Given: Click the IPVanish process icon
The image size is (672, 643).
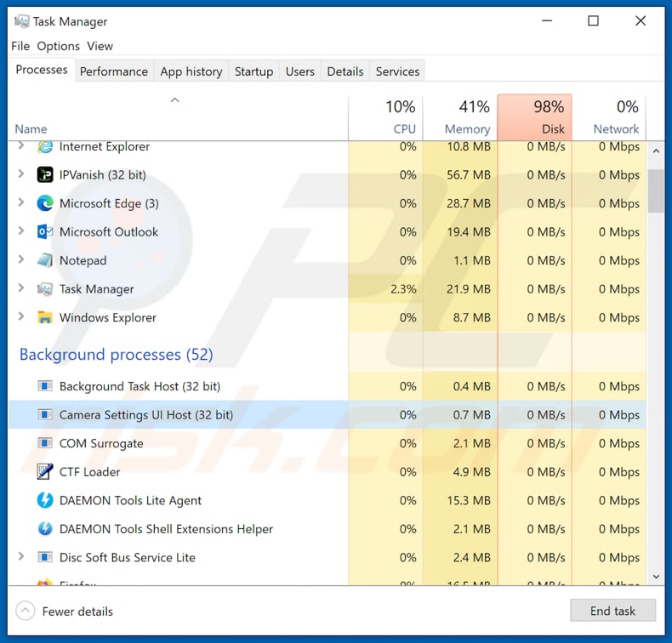Looking at the screenshot, I should pos(45,174).
